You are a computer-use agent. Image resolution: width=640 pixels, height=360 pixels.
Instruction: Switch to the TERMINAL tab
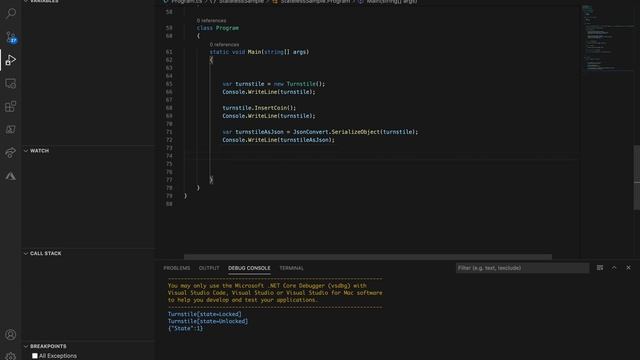(x=291, y=268)
